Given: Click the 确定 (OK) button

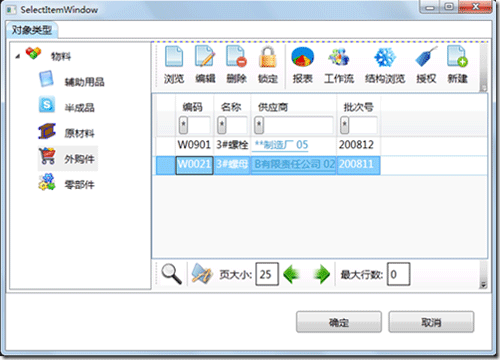Looking at the screenshot, I should (x=339, y=322).
